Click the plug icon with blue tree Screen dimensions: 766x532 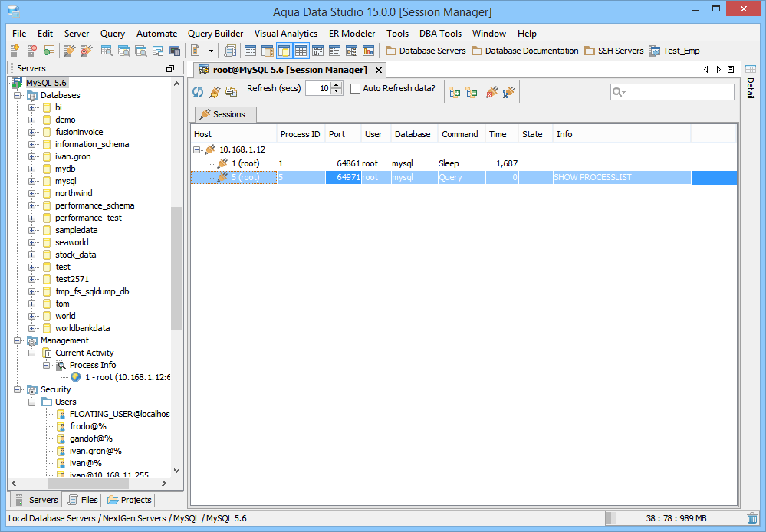508,92
